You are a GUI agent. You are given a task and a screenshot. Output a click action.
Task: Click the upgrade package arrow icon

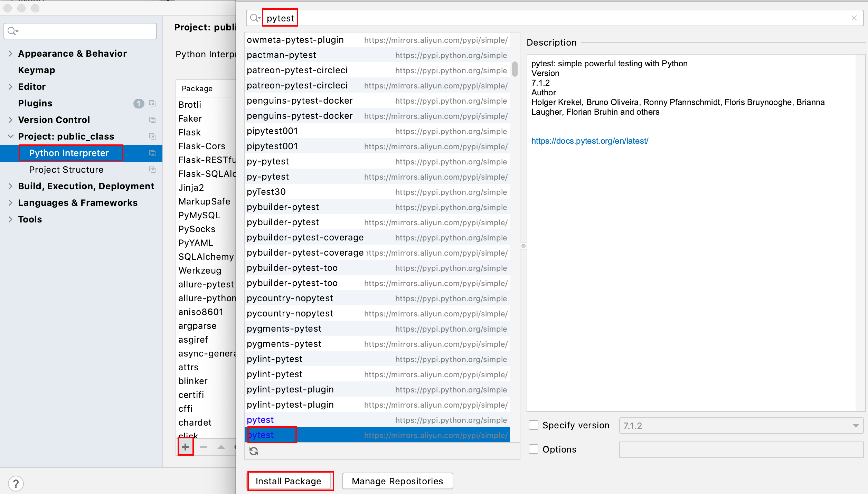pyautogui.click(x=221, y=447)
